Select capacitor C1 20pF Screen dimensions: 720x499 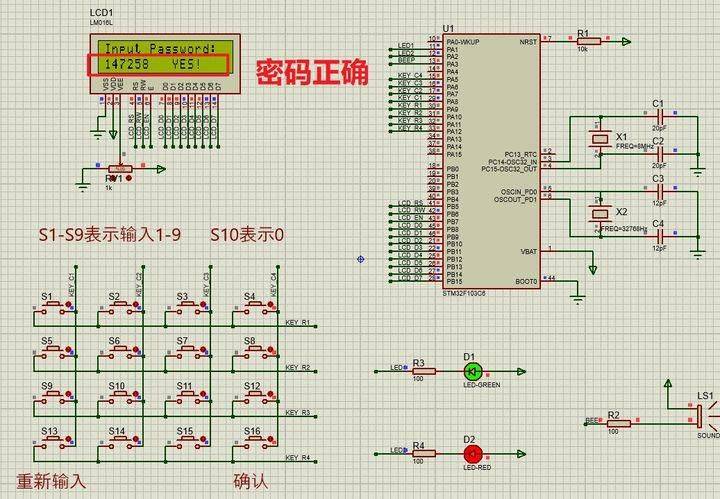[660, 116]
